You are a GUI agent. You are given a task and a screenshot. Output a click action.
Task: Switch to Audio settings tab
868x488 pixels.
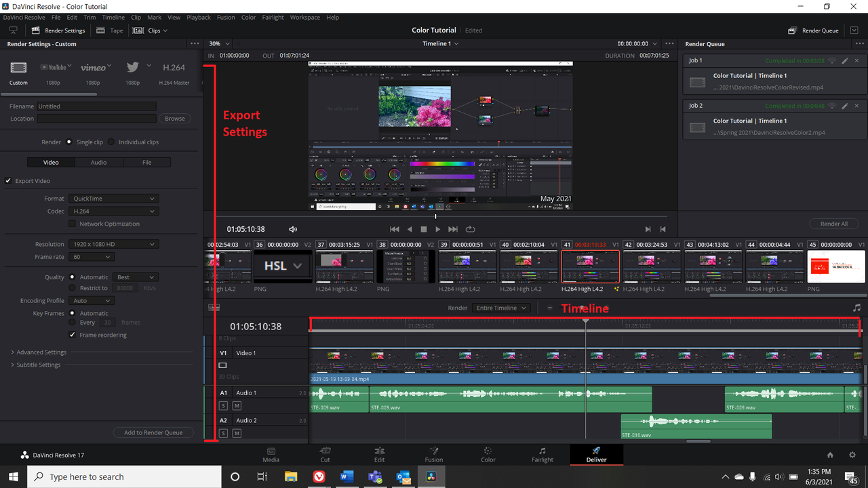(x=98, y=163)
